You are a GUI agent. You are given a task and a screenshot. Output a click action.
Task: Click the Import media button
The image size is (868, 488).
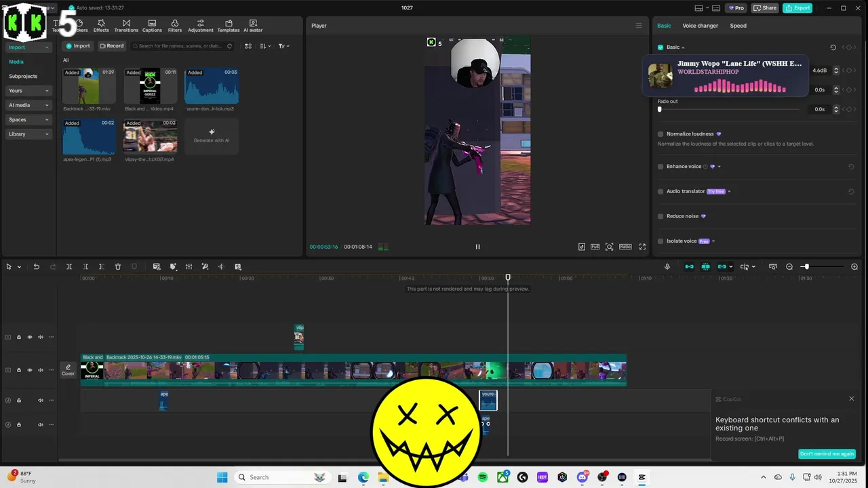[x=77, y=46]
